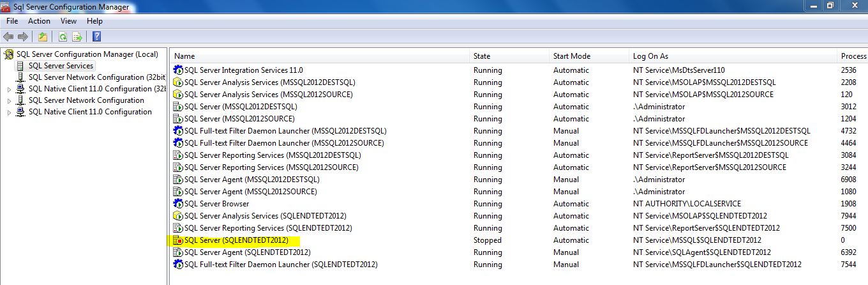The width and height of the screenshot is (868, 285).
Task: Select SQL Server Agent (SQLENDTEDT2012) icon
Action: (x=178, y=252)
